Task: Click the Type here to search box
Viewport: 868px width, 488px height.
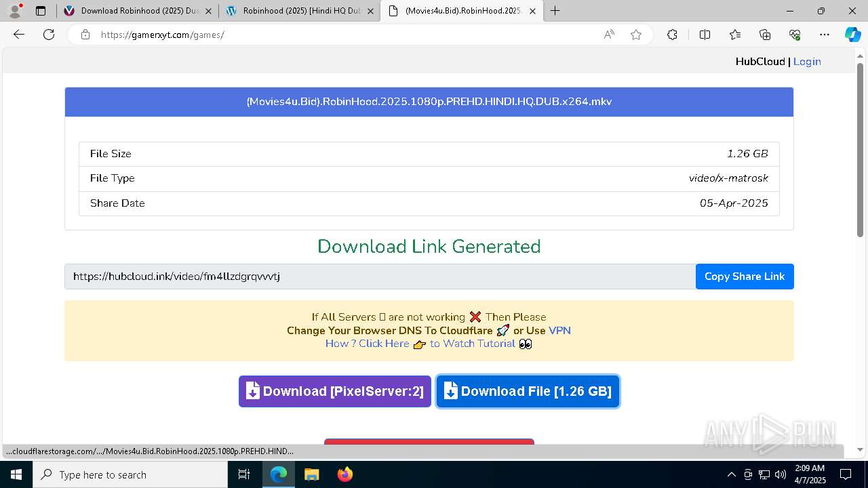Action: click(130, 474)
